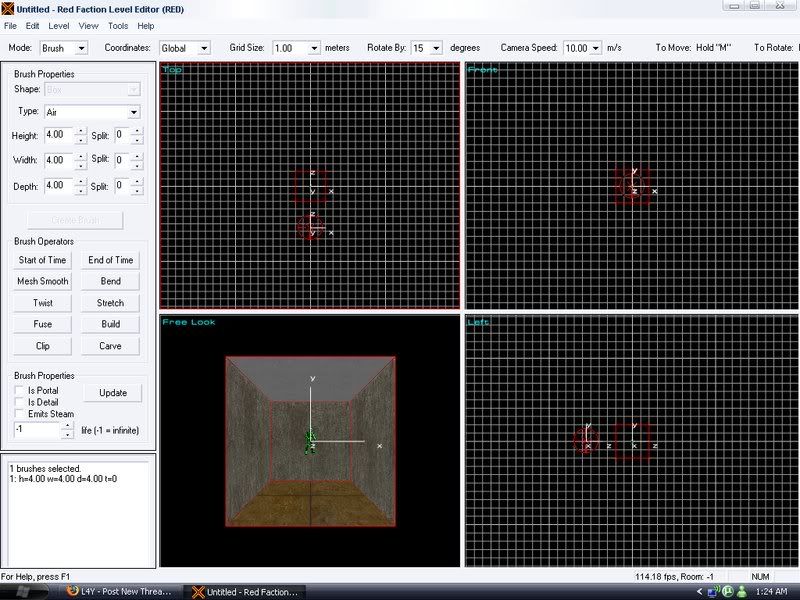Increase the Width Split value spinner

[x=137, y=157]
